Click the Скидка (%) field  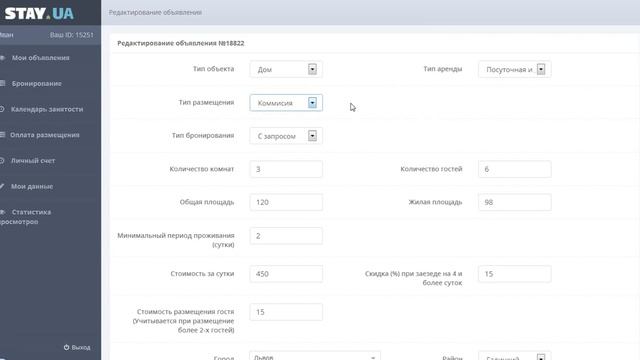click(x=514, y=274)
